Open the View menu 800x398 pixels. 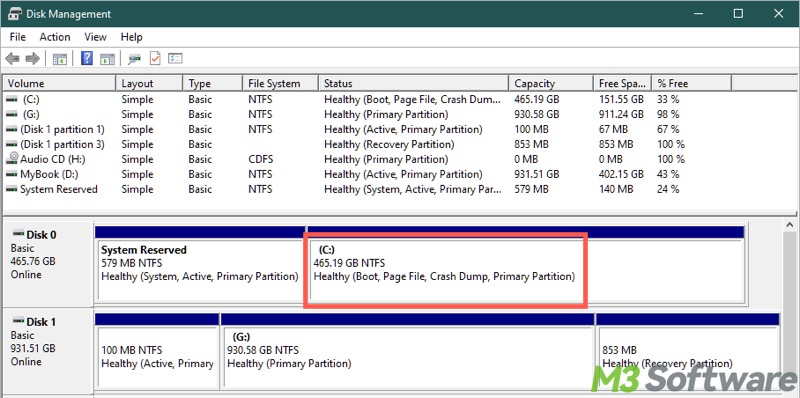coord(95,37)
